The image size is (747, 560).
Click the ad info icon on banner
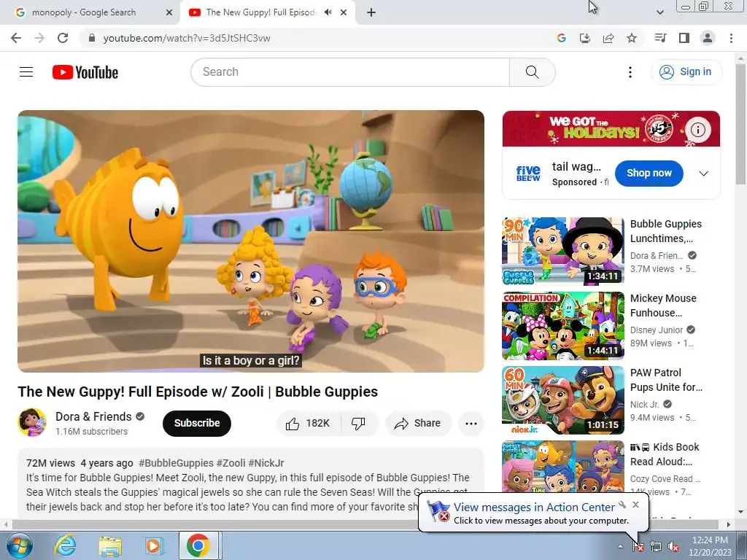click(698, 130)
